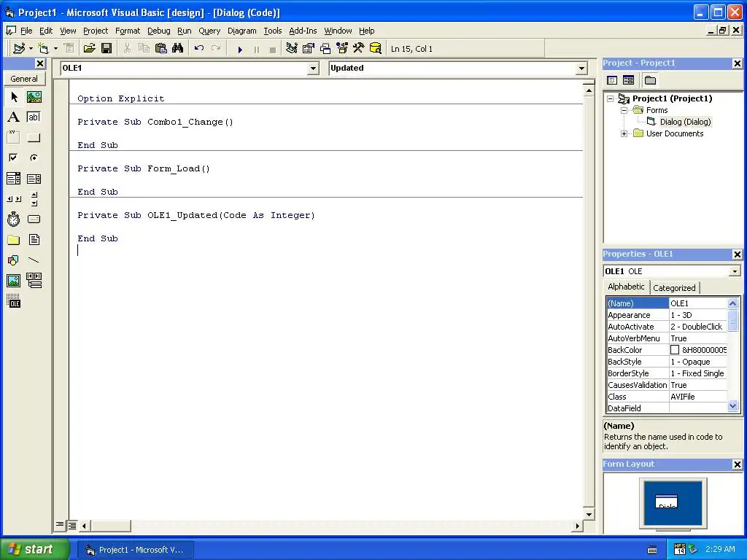Open the Object Browser toolbar icon
This screenshot has height=560, width=747.
coord(342,49)
